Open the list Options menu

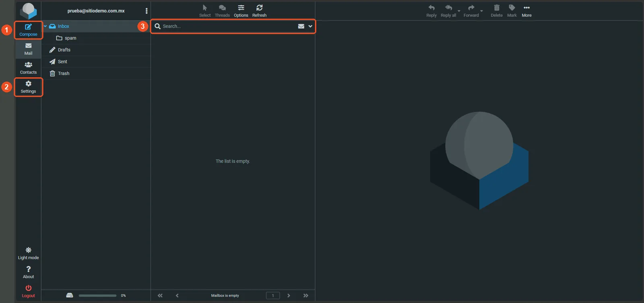point(241,11)
